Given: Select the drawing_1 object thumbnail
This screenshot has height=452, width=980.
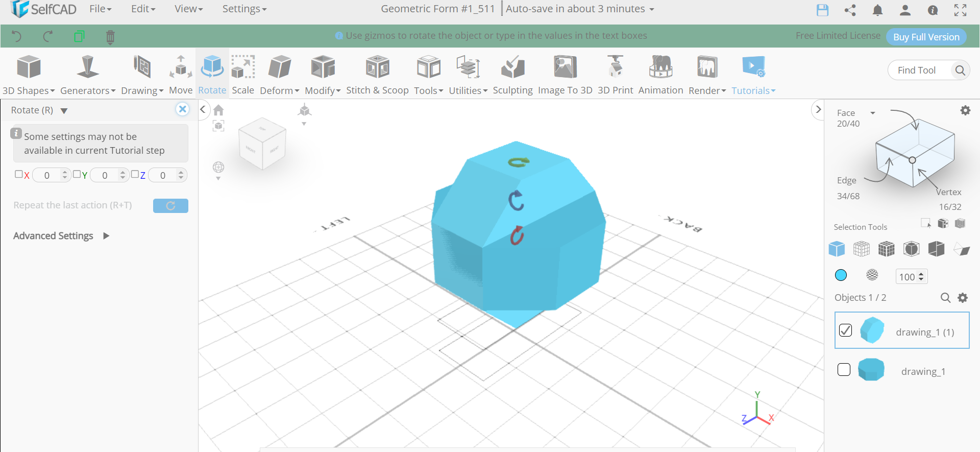Looking at the screenshot, I should pos(871,369).
